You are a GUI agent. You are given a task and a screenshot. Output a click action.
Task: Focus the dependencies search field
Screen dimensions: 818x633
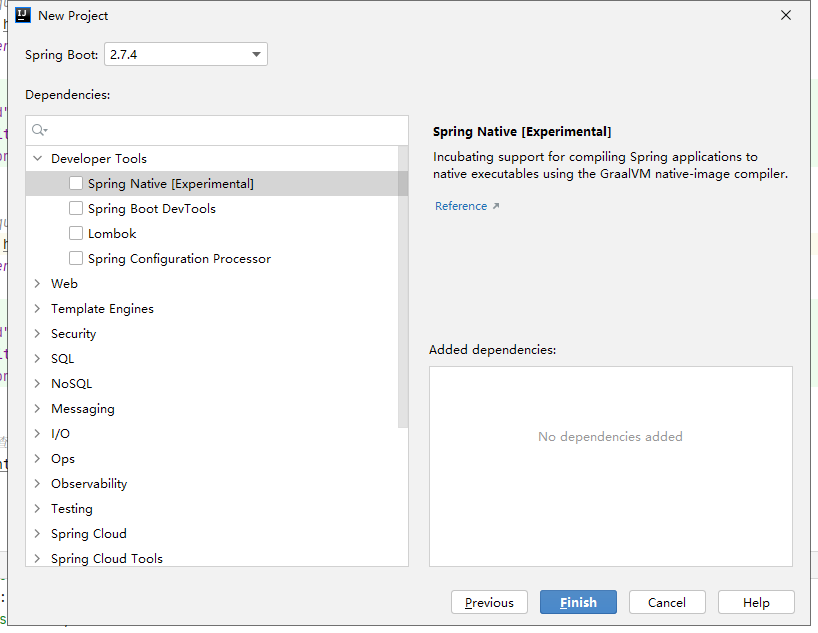click(x=225, y=130)
